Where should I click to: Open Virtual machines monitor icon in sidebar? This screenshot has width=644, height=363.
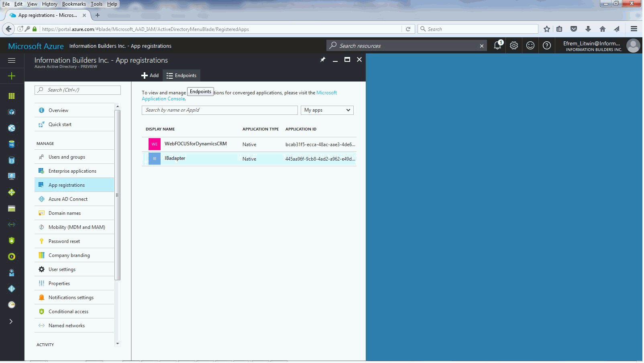pos(12,176)
